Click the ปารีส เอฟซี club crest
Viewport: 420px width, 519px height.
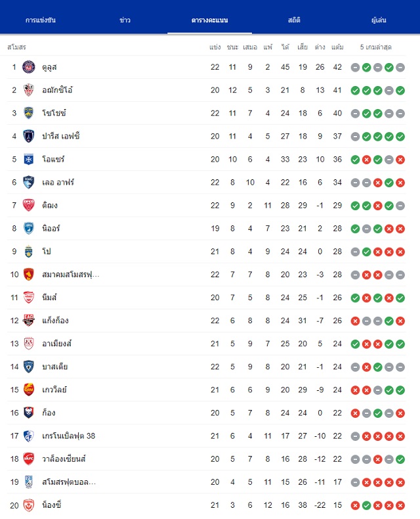[29, 137]
